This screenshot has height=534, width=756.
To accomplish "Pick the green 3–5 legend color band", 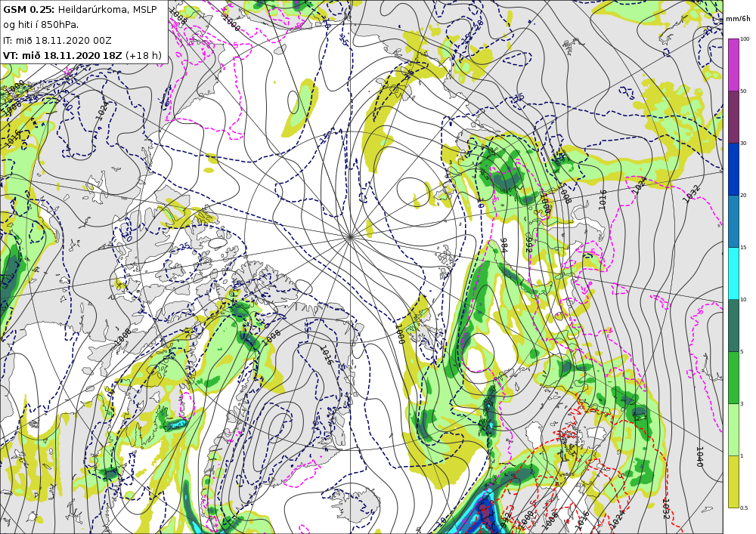I will click(733, 377).
